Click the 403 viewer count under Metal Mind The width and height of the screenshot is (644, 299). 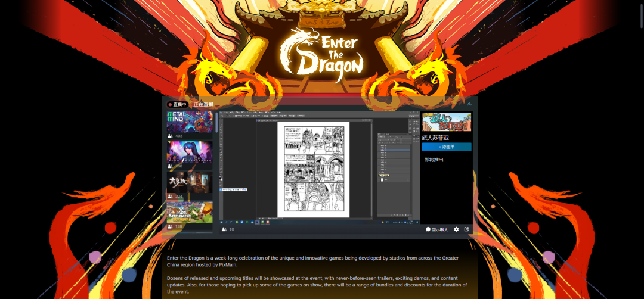[x=179, y=136]
